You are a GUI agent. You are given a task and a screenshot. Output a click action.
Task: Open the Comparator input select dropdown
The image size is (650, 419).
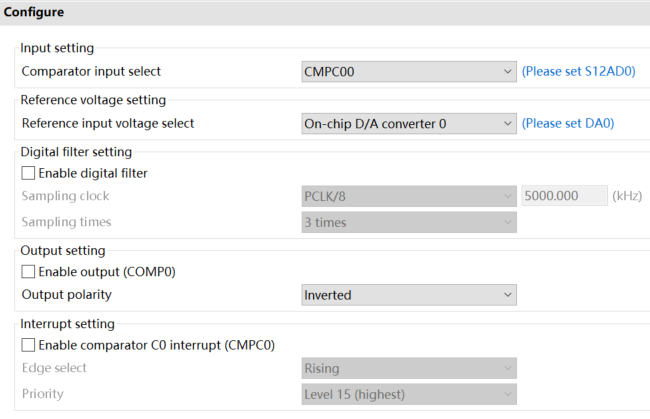click(408, 72)
